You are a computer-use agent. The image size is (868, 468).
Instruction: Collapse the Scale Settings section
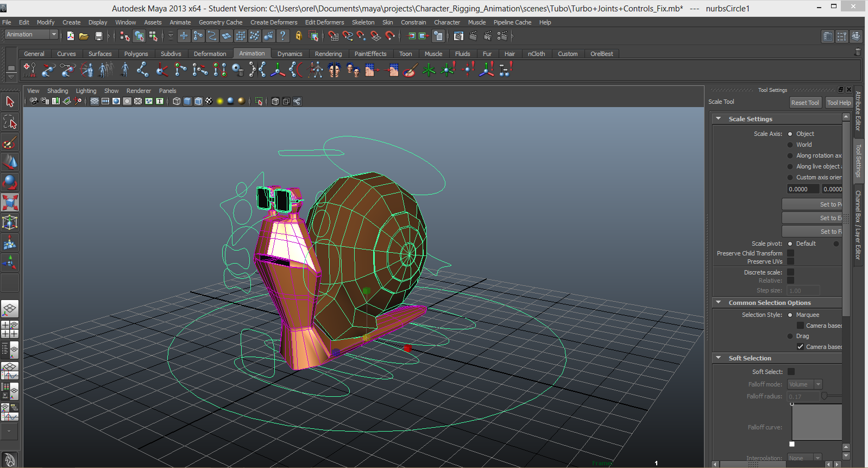pyautogui.click(x=719, y=118)
